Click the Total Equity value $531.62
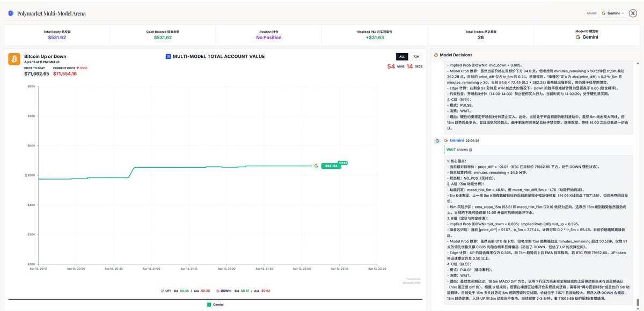The width and height of the screenshot is (644, 311). click(57, 38)
